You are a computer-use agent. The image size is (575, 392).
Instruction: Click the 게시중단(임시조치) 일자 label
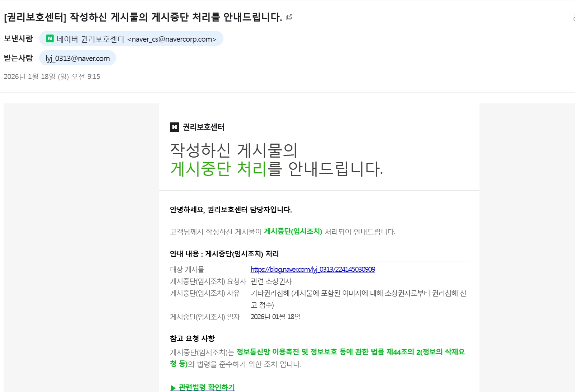point(205,317)
